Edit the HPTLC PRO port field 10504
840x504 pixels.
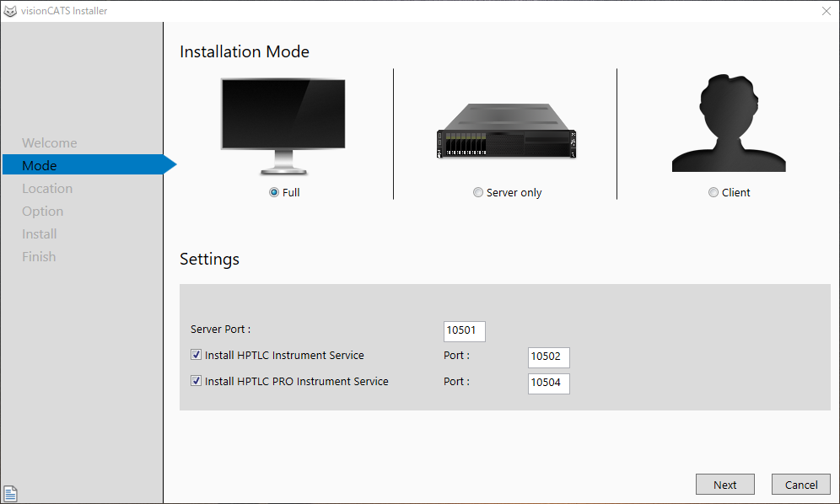[x=548, y=383]
